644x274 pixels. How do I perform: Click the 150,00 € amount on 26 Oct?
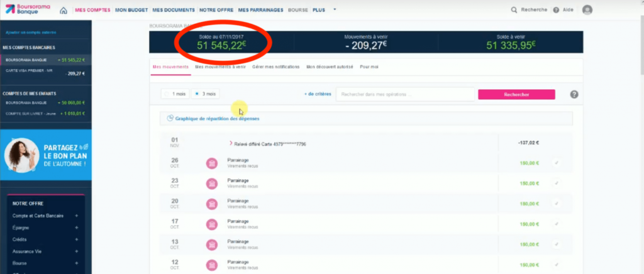click(x=530, y=163)
